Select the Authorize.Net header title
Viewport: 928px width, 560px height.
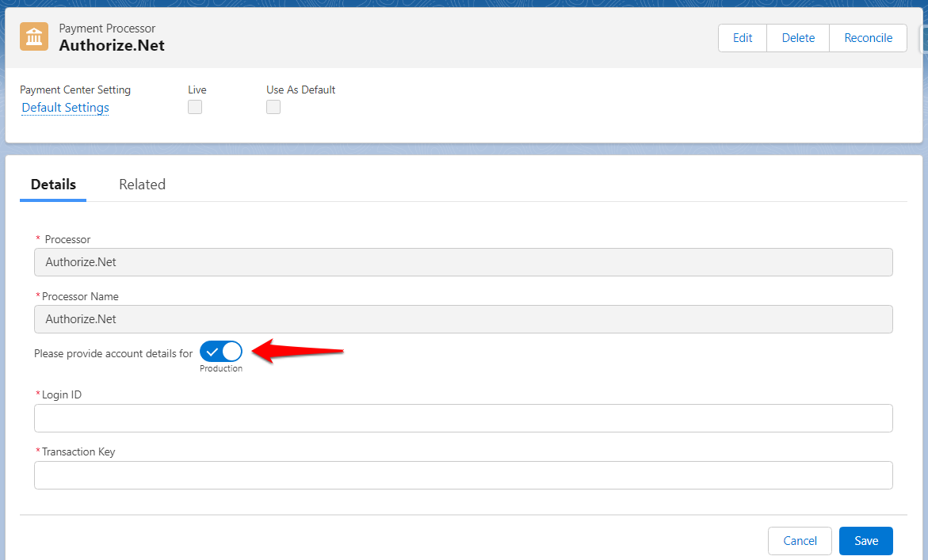click(x=112, y=45)
